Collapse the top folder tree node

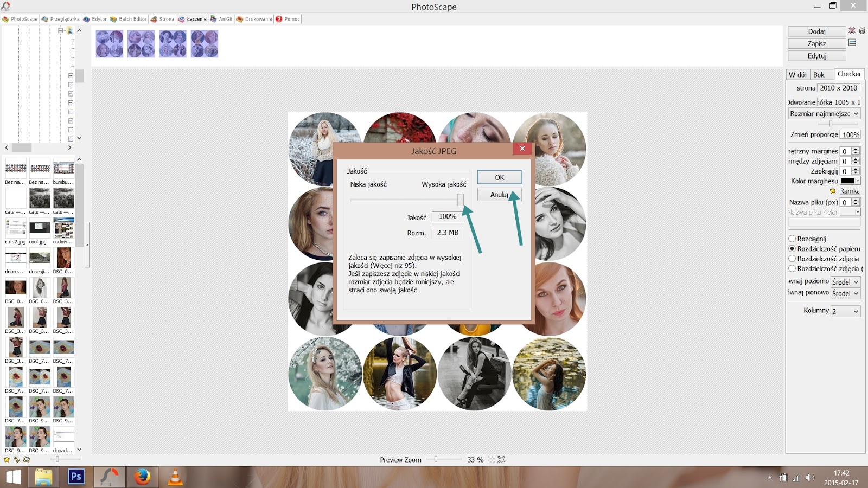pyautogui.click(x=60, y=31)
